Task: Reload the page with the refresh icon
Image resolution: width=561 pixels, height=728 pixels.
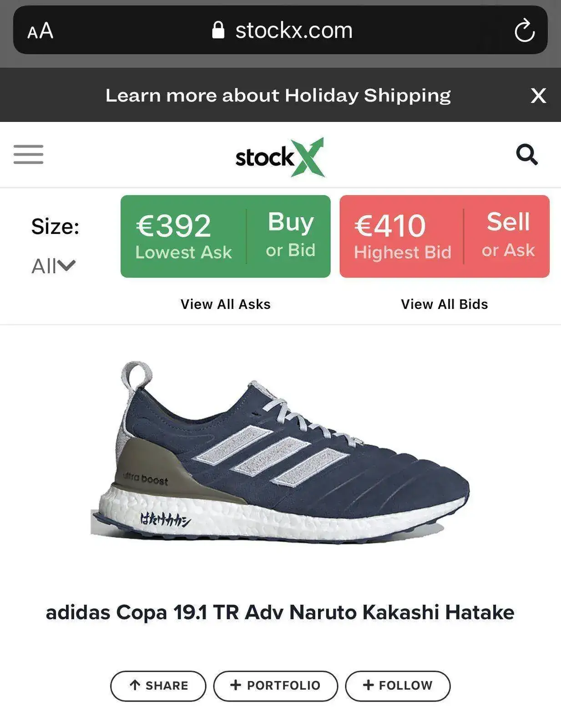Action: click(524, 30)
